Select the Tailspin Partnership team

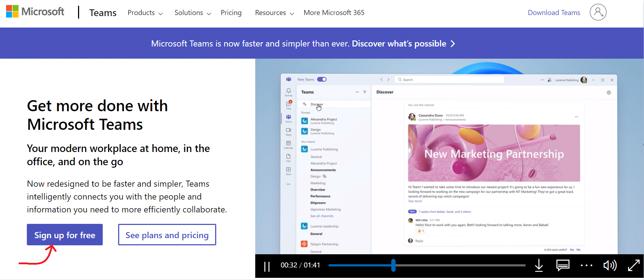324,244
